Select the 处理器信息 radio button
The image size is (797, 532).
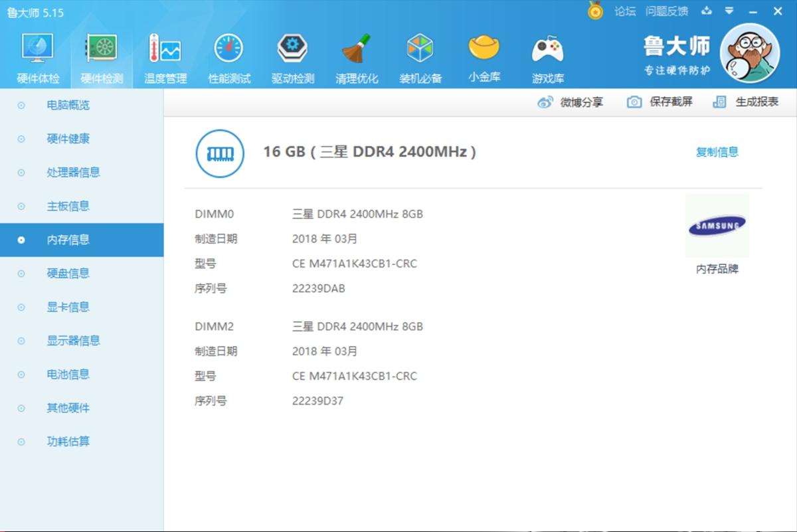20,172
